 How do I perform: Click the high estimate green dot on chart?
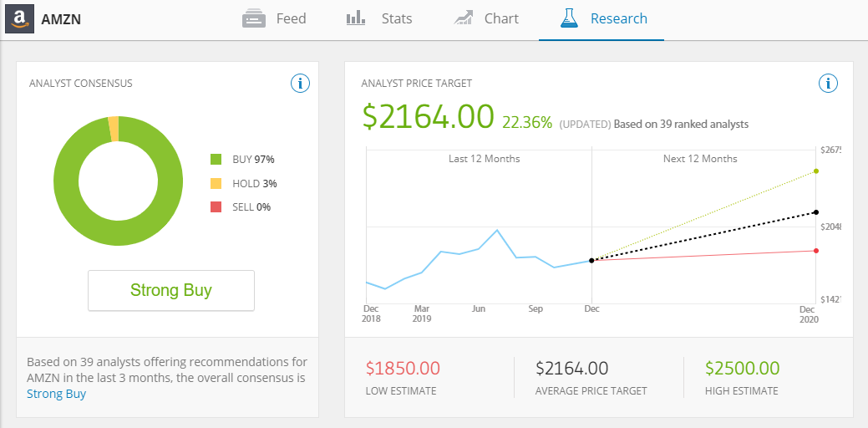point(816,171)
